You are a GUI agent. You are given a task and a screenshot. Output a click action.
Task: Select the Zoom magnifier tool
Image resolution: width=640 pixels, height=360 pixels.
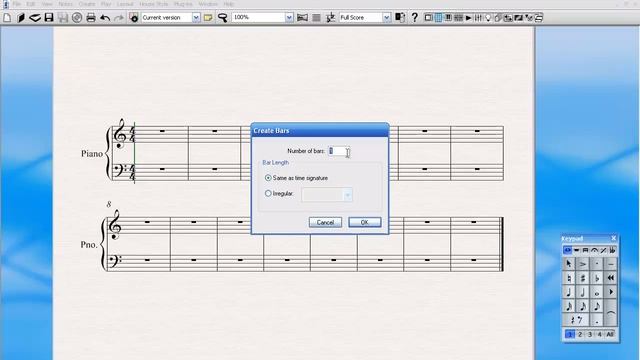pos(222,18)
